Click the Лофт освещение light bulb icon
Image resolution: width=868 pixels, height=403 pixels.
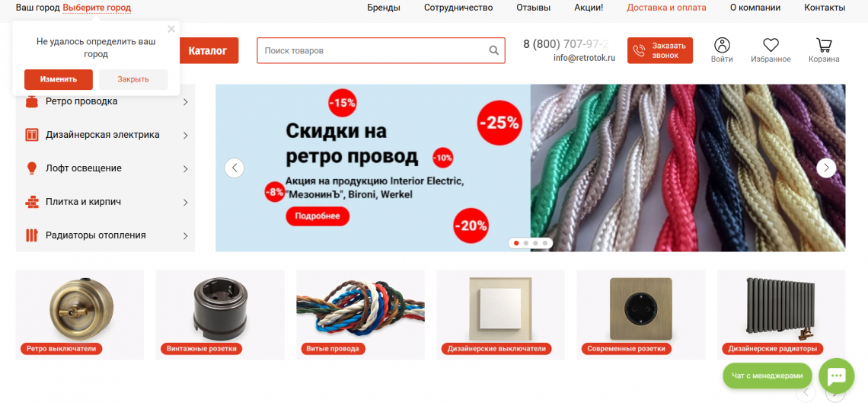31,168
